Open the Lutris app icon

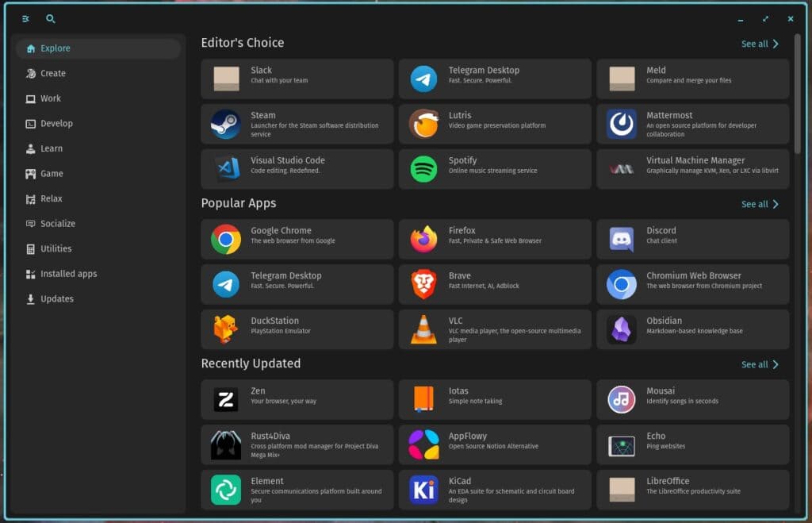(x=423, y=124)
